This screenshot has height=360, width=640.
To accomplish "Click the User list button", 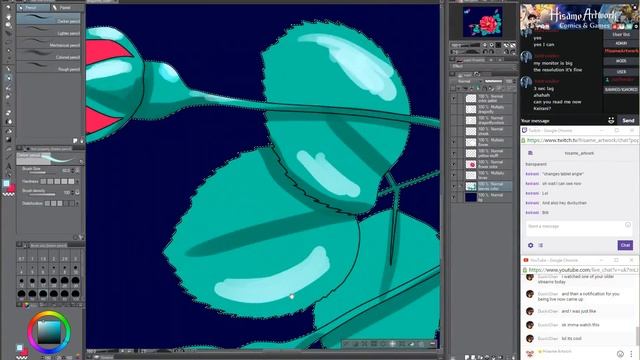I will [x=621, y=35].
